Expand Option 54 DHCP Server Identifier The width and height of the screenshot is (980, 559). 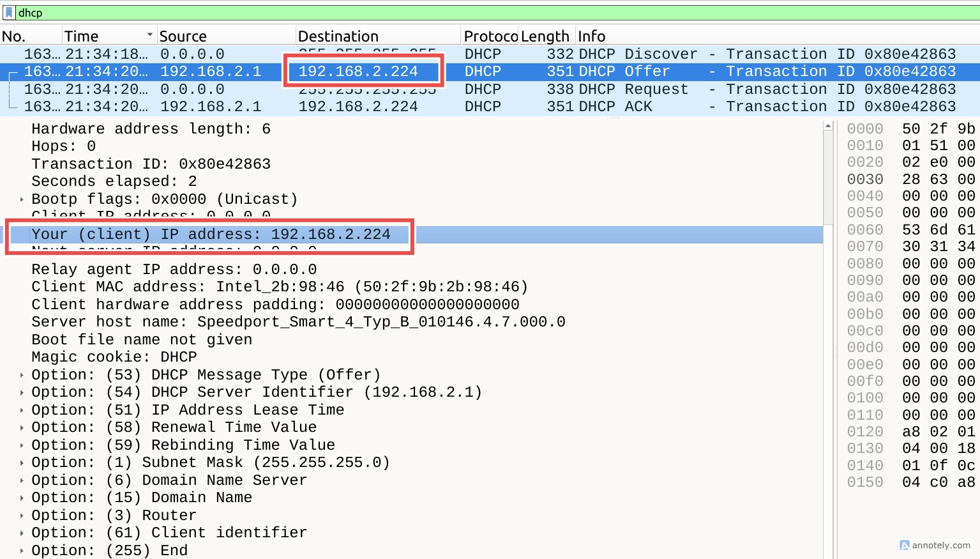(x=22, y=392)
